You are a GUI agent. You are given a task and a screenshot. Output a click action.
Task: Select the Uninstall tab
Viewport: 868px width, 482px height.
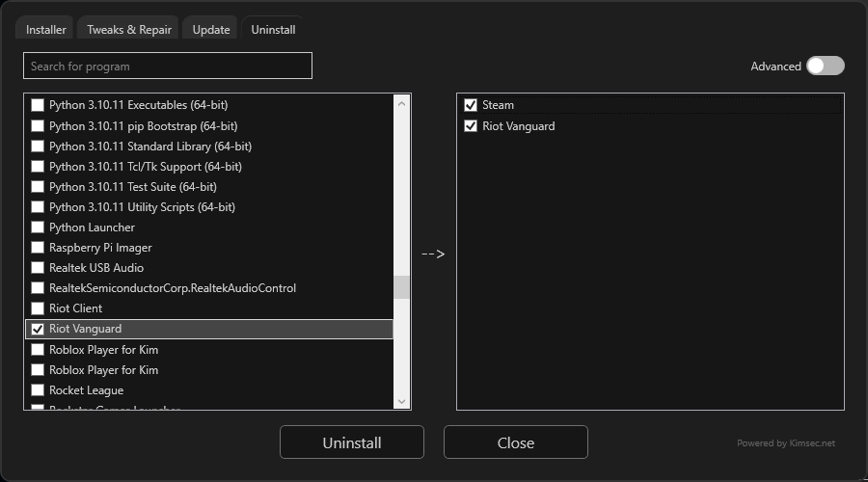(273, 30)
